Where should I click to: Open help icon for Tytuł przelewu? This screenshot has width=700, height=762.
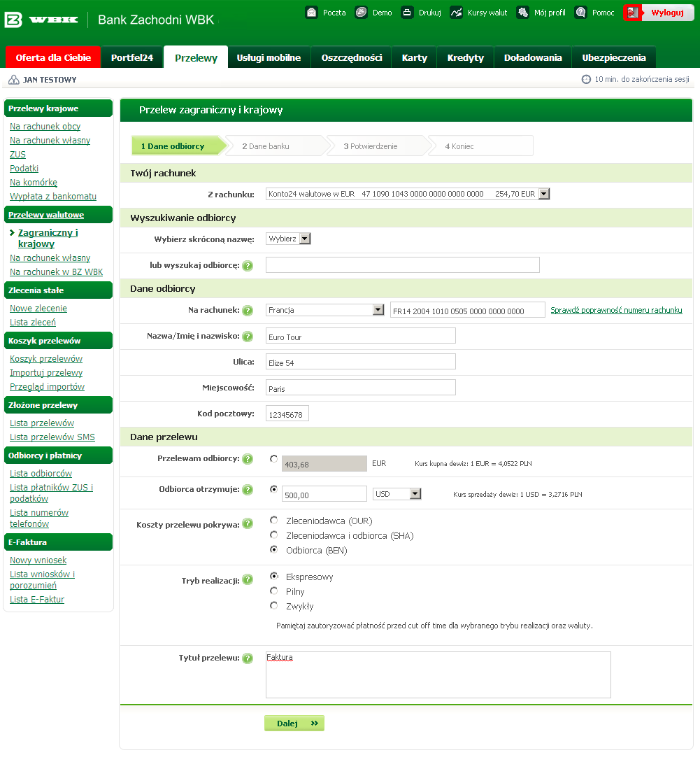[x=248, y=658]
